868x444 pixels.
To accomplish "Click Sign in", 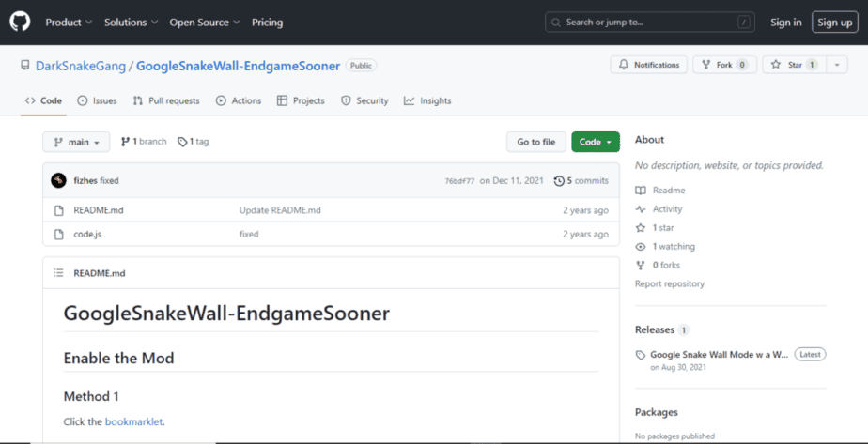I will pyautogui.click(x=786, y=23).
